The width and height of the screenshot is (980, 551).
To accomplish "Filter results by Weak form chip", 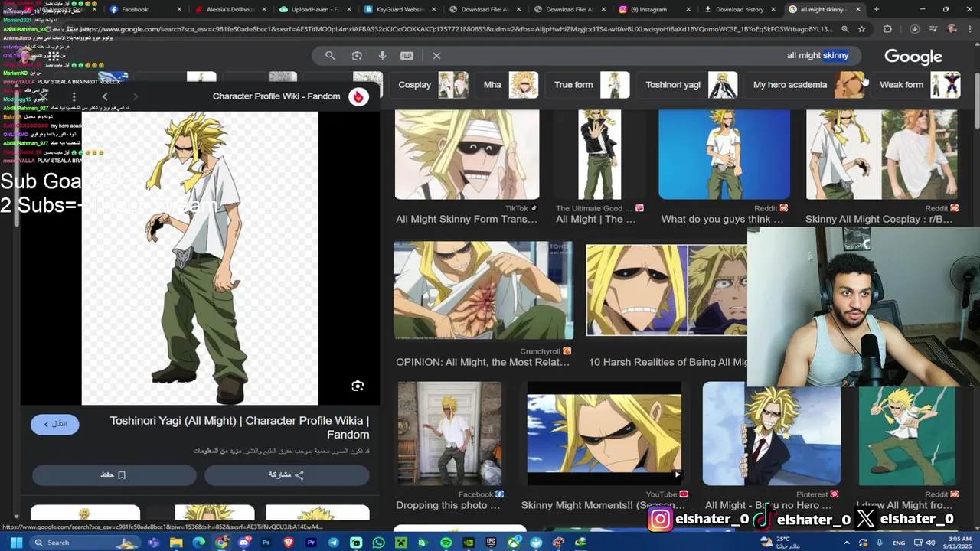I will [x=916, y=85].
